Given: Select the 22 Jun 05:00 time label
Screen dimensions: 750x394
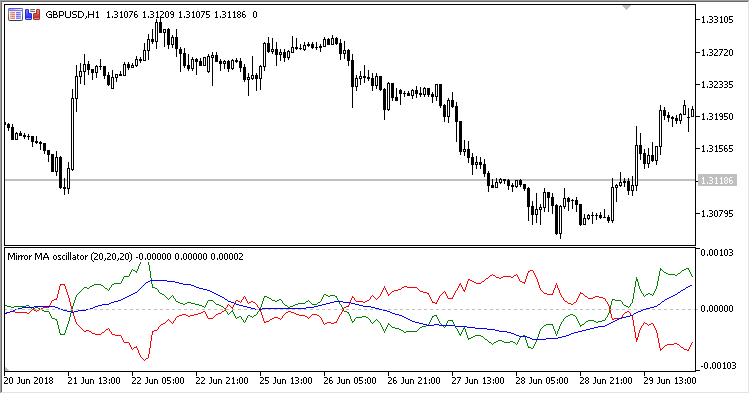Looking at the screenshot, I should coord(158,381).
